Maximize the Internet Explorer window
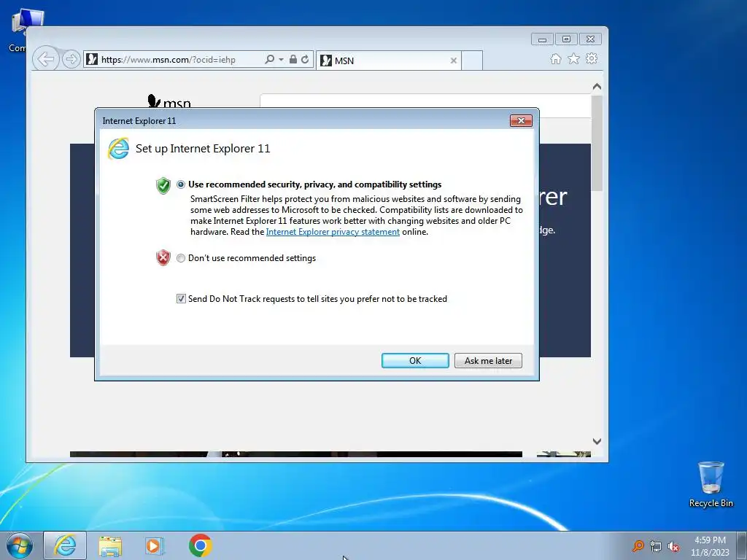The height and width of the screenshot is (560, 747). [x=566, y=39]
